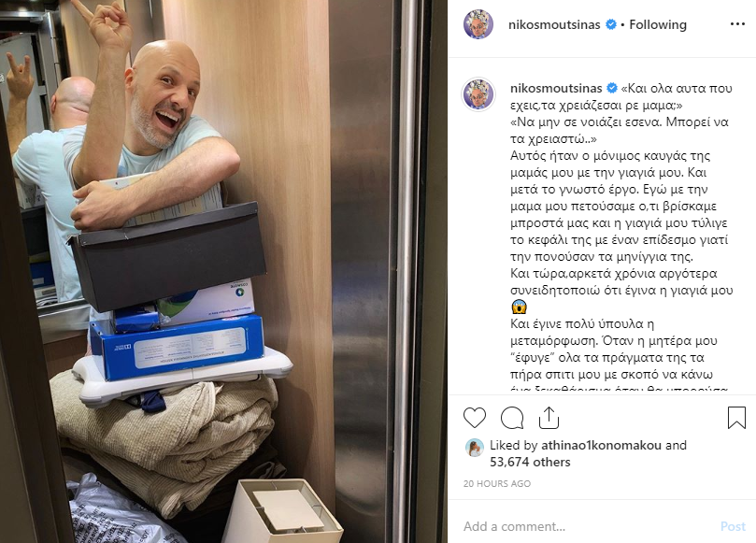Open nikosmoutsinas username in header
Screen dimensions: 756x543
point(554,24)
